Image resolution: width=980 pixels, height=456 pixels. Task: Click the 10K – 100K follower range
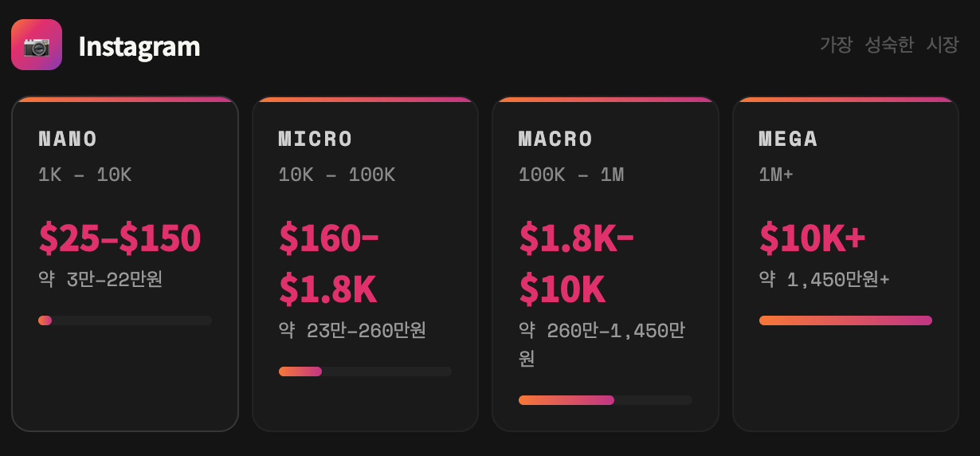337,175
